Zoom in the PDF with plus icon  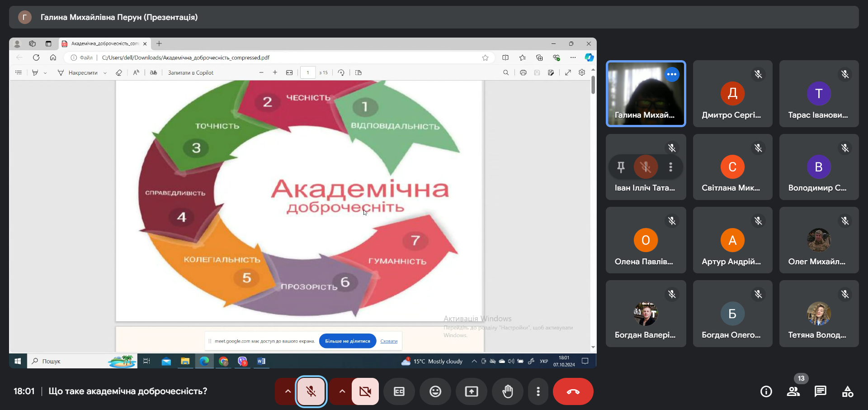click(275, 72)
